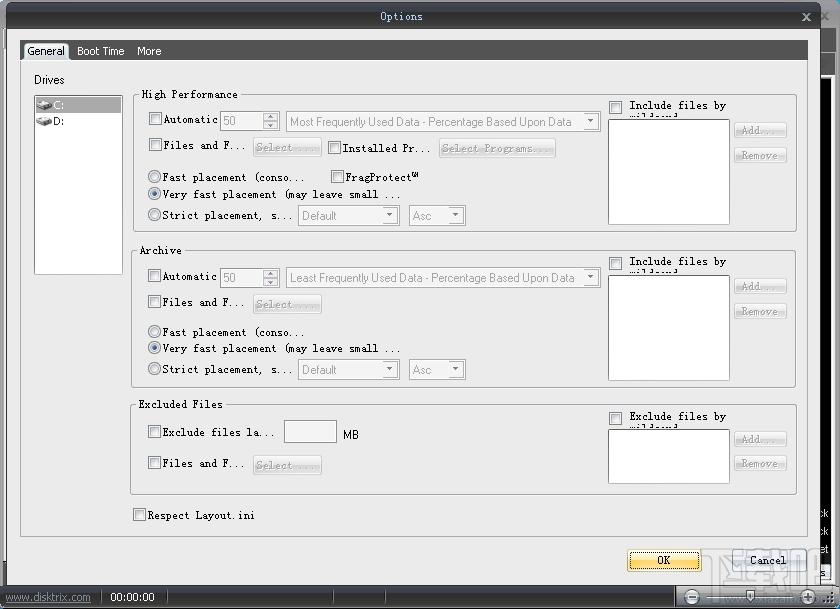
Task: Click the Select Programs button
Action: 497,148
